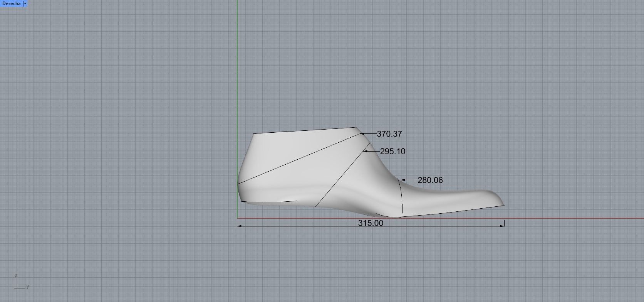
Task: Pick the toe tip of the shoe last
Action: click(503, 205)
